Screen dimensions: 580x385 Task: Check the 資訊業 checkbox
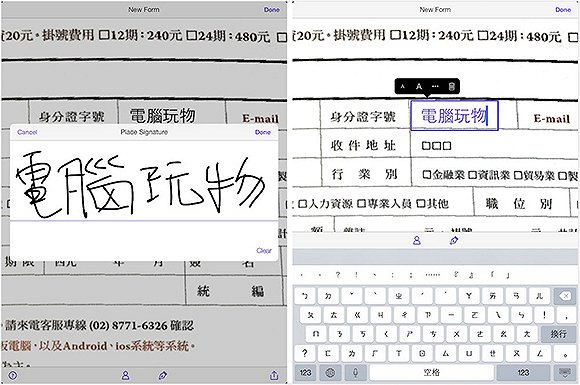472,174
